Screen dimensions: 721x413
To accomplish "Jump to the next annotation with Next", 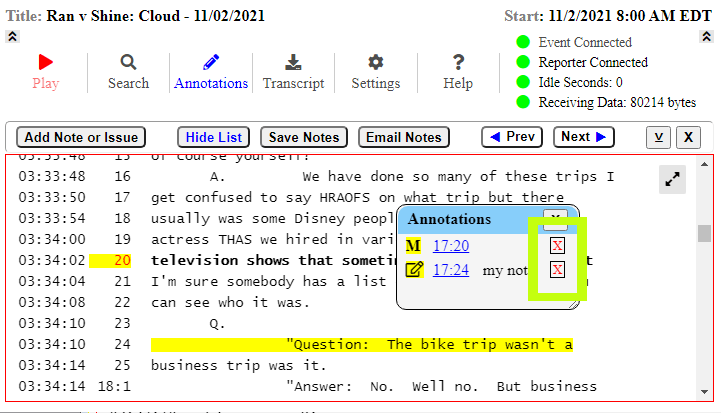I will [x=584, y=137].
